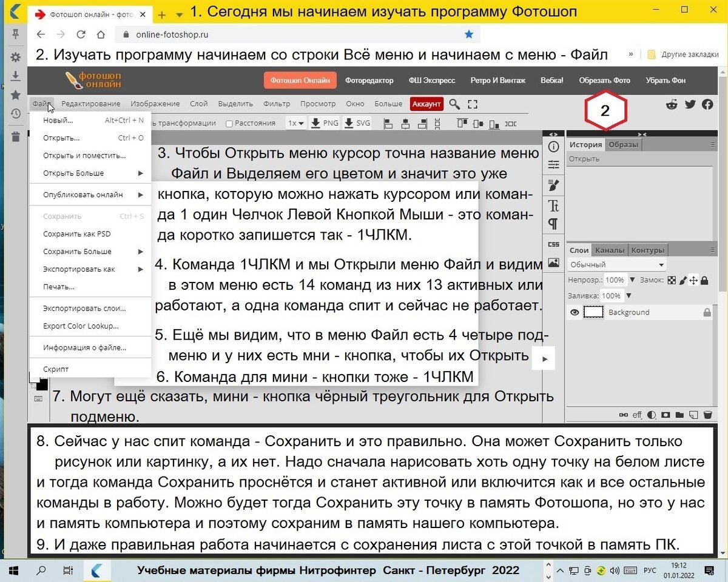Open the Info panel icon in the side strip
The image size is (728, 582).
553,147
